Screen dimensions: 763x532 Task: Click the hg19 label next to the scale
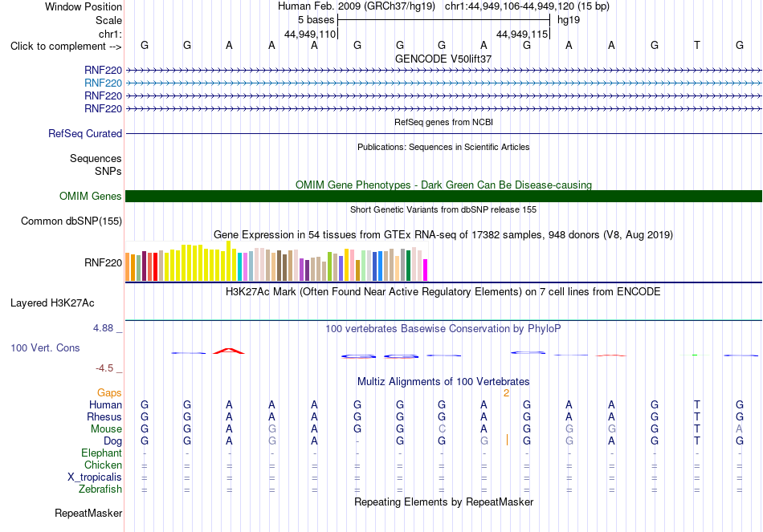coord(569,20)
